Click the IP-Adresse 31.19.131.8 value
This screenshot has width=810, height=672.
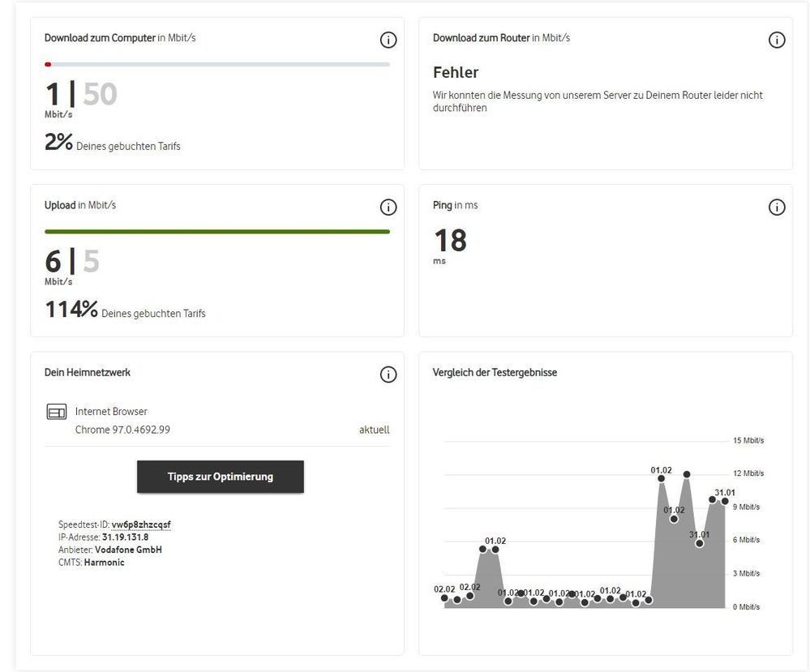125,537
